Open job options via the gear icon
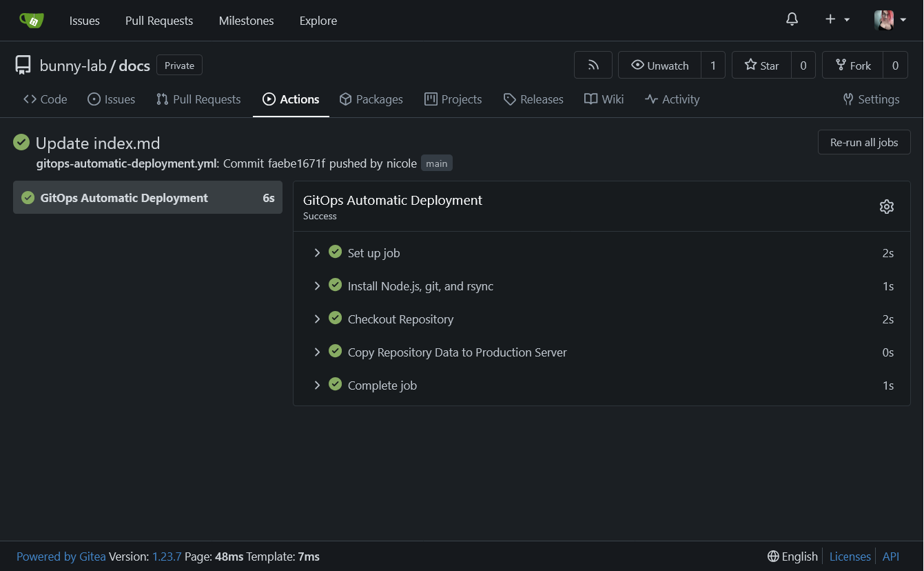This screenshot has height=571, width=924. (x=887, y=206)
